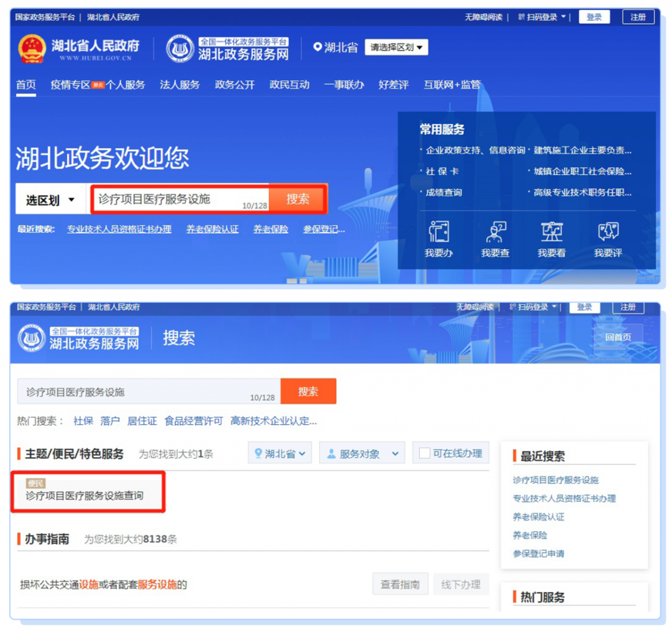Expand the 湖北省 region filter dropdown
672x633 pixels.
280,453
